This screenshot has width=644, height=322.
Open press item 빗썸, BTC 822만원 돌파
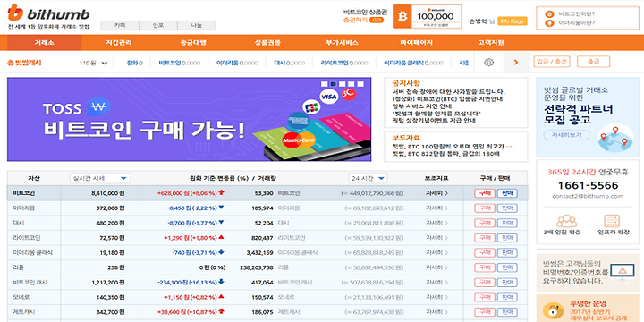[445, 154]
